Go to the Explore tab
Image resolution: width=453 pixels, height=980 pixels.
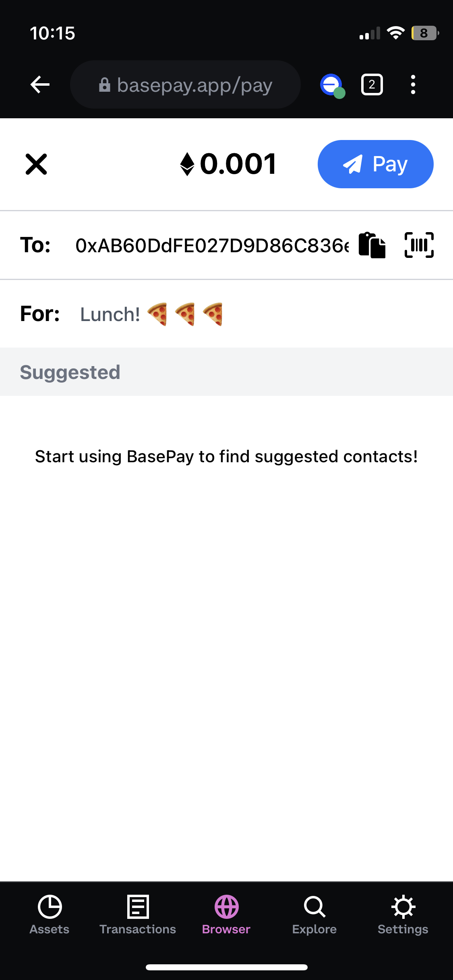pos(314,915)
